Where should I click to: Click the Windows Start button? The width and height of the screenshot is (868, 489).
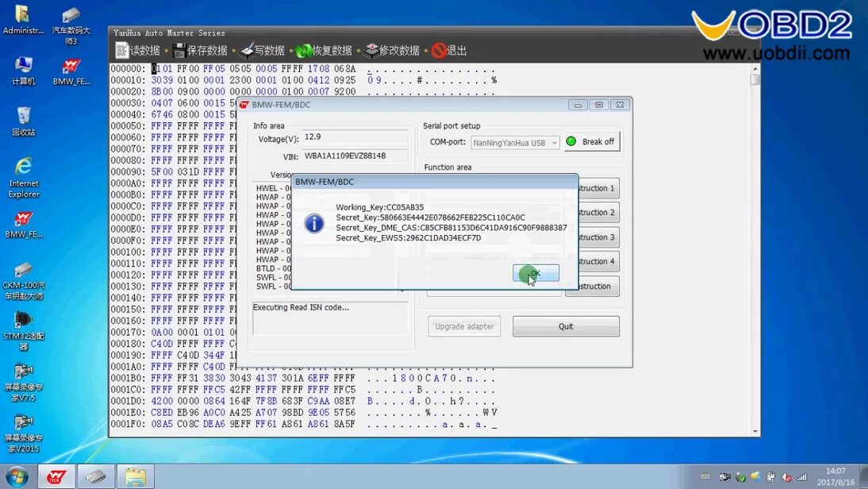[x=17, y=476]
